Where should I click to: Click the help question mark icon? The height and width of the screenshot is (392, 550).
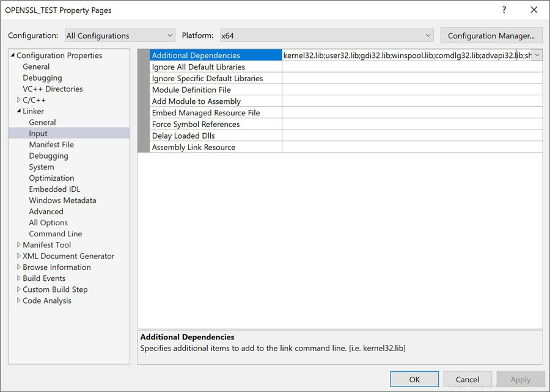tap(504, 10)
